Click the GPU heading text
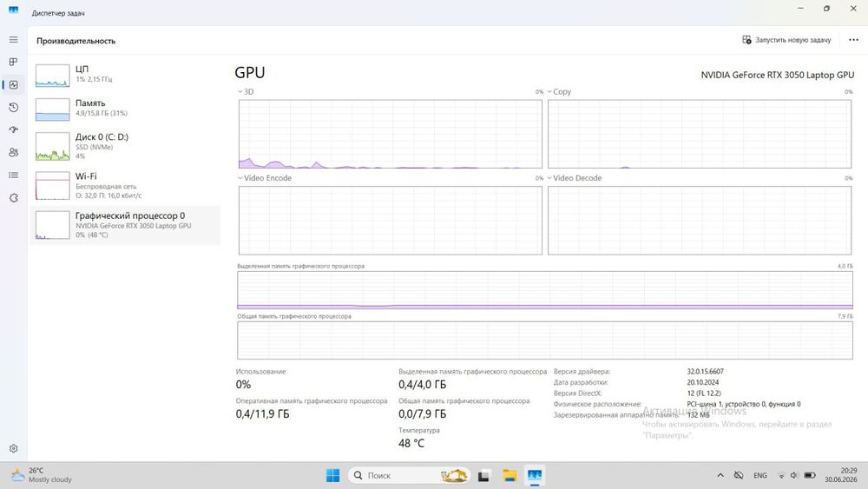868x489 pixels. tap(250, 73)
